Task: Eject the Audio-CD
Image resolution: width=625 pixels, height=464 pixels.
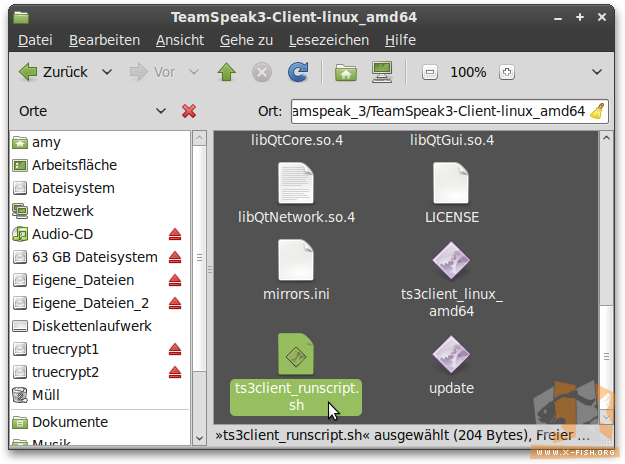Action: click(175, 234)
